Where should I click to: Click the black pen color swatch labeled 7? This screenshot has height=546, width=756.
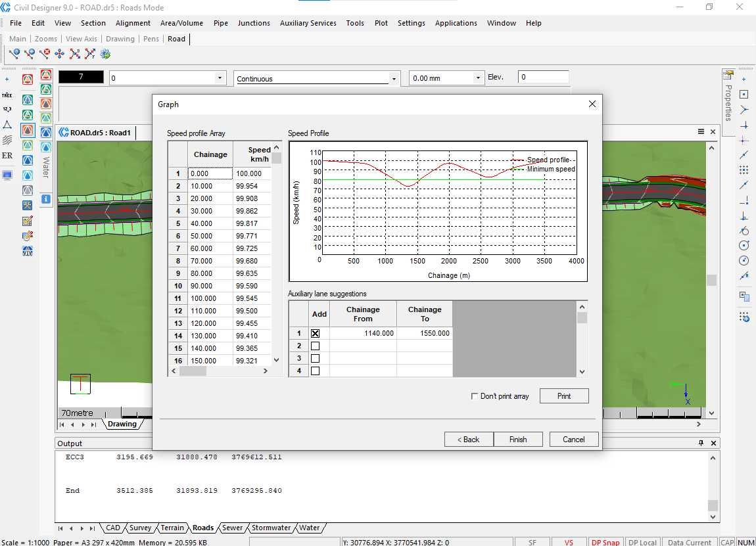tap(81, 77)
